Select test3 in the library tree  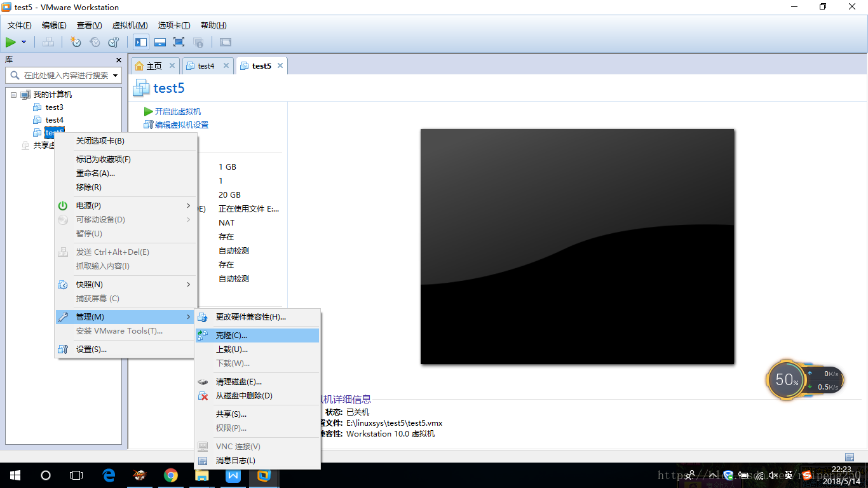54,107
